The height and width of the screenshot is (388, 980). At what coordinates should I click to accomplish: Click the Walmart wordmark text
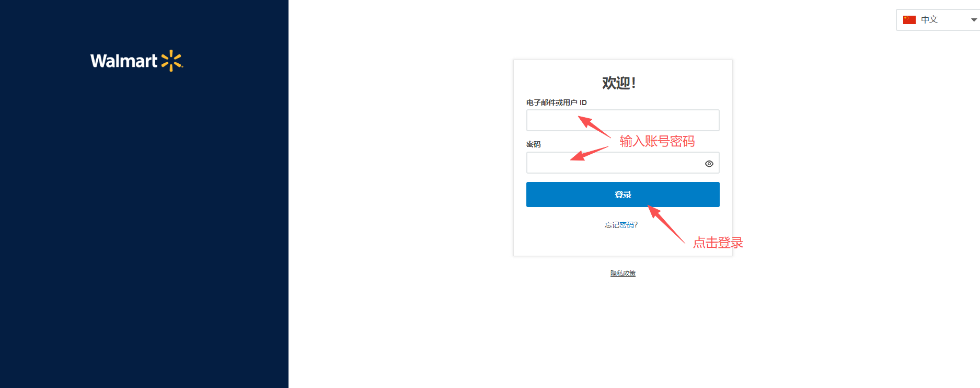(124, 61)
